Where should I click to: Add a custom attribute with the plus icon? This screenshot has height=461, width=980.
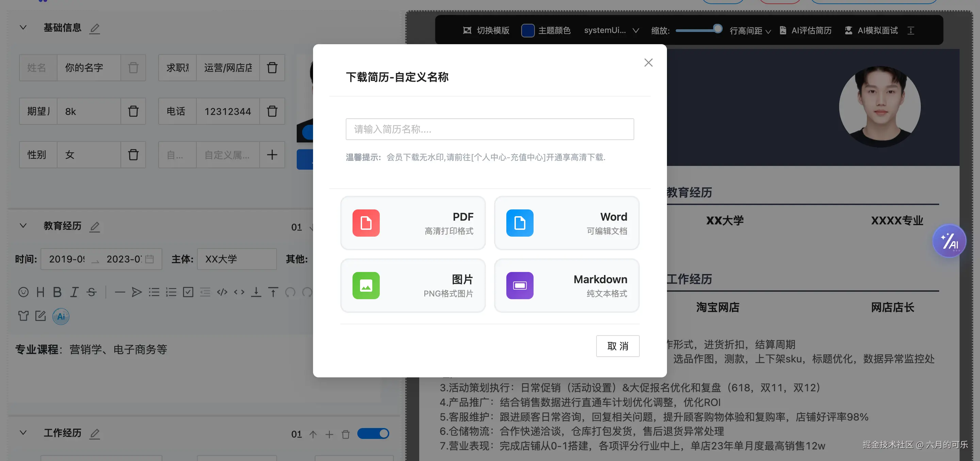click(x=272, y=155)
